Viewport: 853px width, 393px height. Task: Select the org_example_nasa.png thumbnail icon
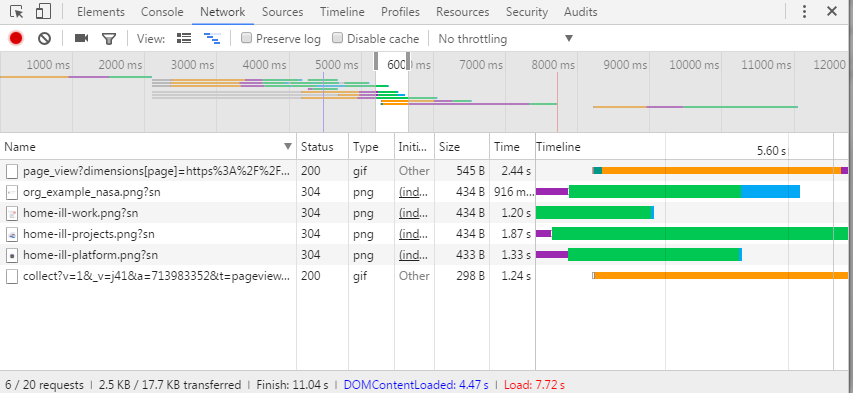pyautogui.click(x=12, y=192)
